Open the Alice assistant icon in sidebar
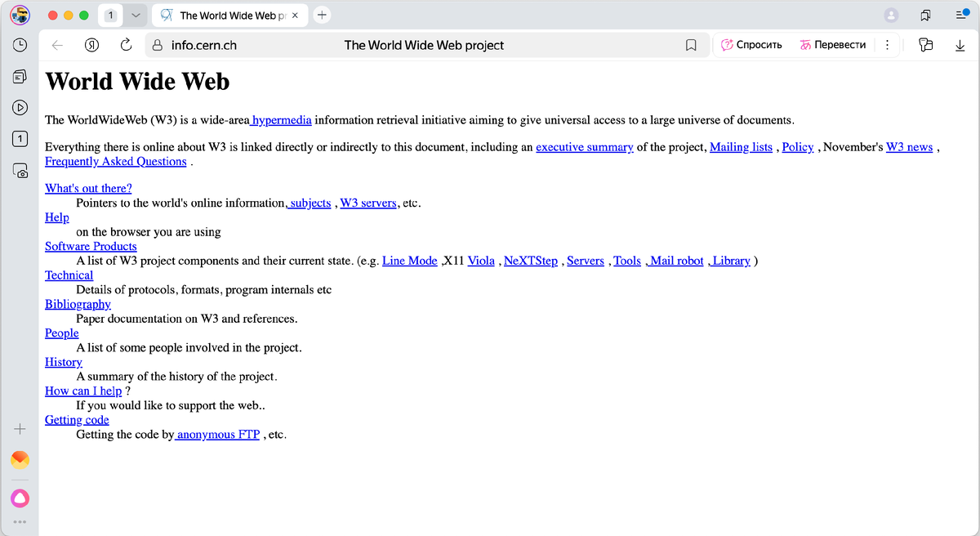 pos(20,498)
